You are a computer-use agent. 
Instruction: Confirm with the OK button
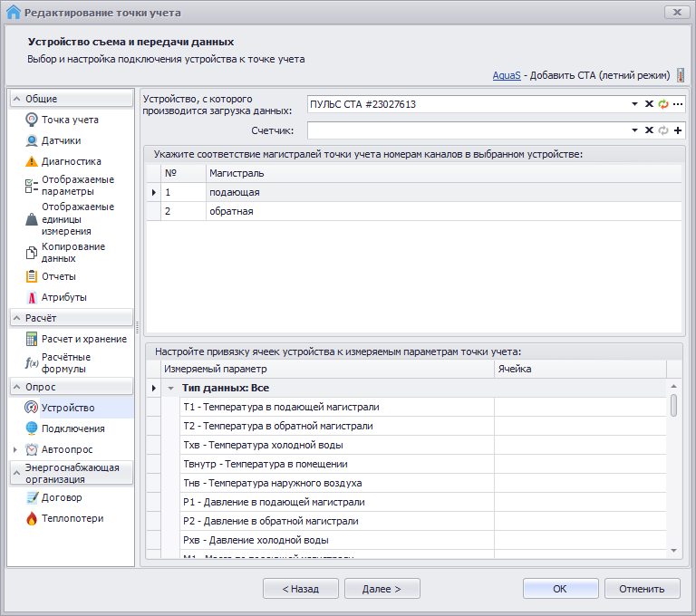click(x=560, y=589)
